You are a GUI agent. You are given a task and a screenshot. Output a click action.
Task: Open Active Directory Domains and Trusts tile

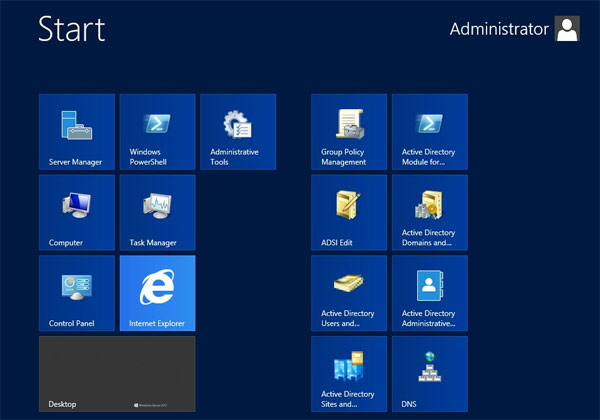point(430,212)
